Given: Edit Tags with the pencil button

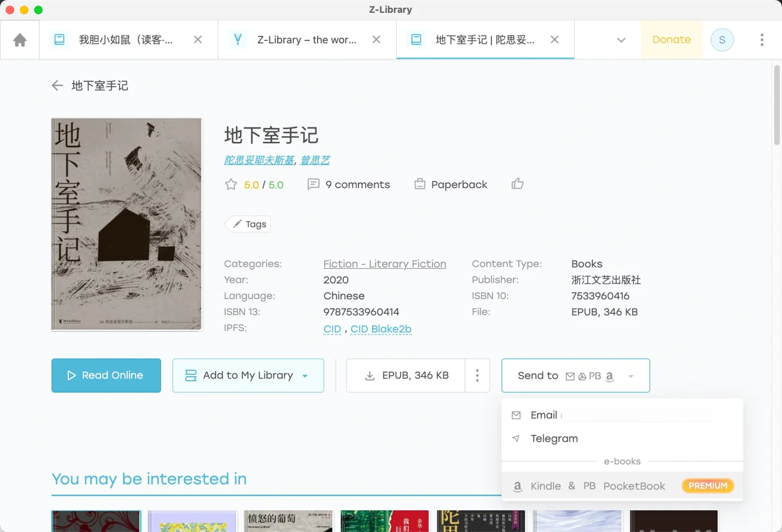Looking at the screenshot, I should click(248, 224).
